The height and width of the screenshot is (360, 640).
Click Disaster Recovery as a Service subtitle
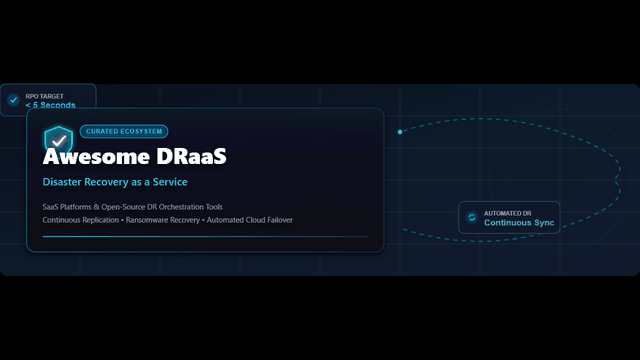pyautogui.click(x=115, y=182)
